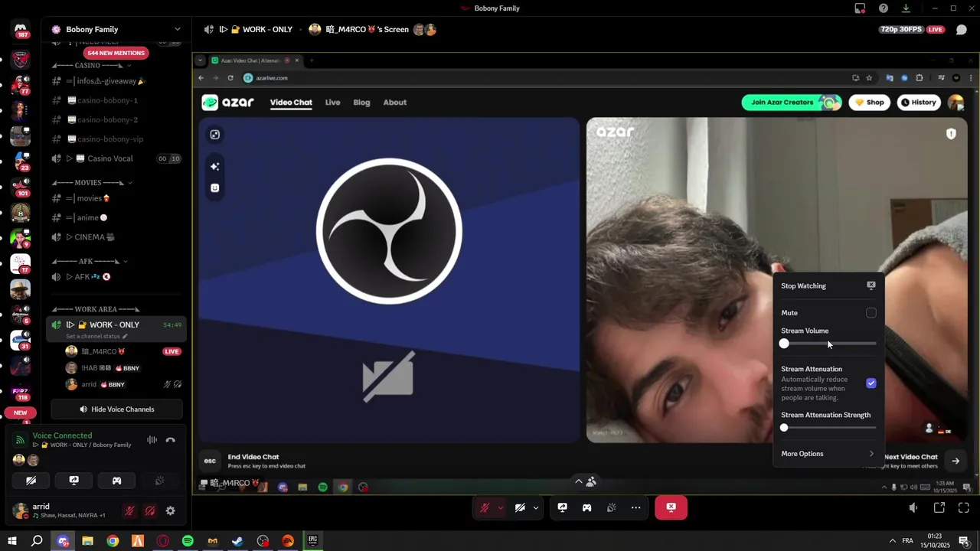Collapse the WORK AREA category
Screen dimensions: 980x551
pos(96,309)
